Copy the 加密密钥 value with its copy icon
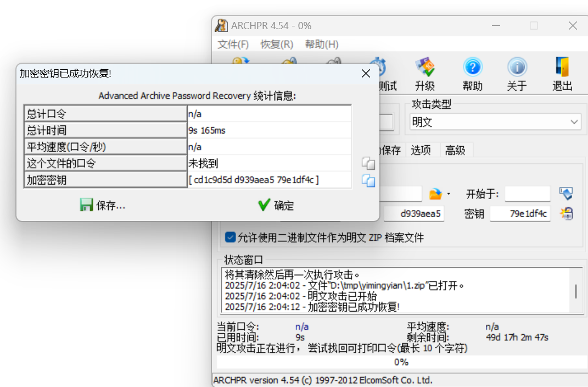The image size is (588, 387). [x=368, y=180]
